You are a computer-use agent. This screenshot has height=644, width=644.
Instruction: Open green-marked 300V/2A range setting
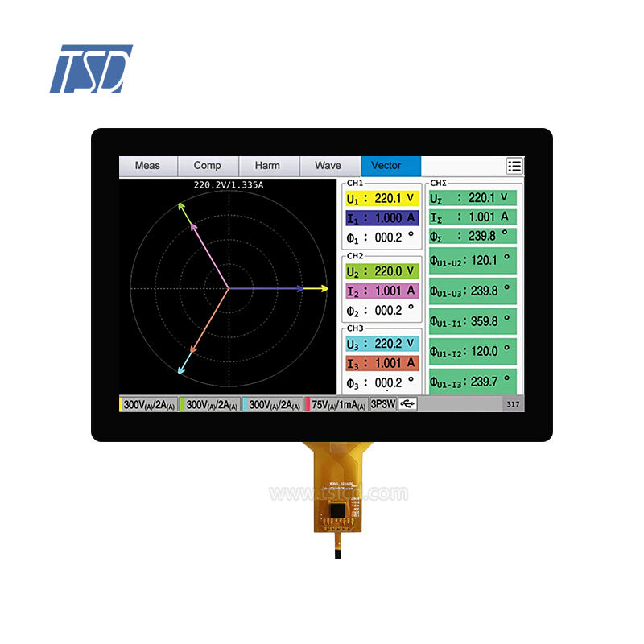point(210,405)
